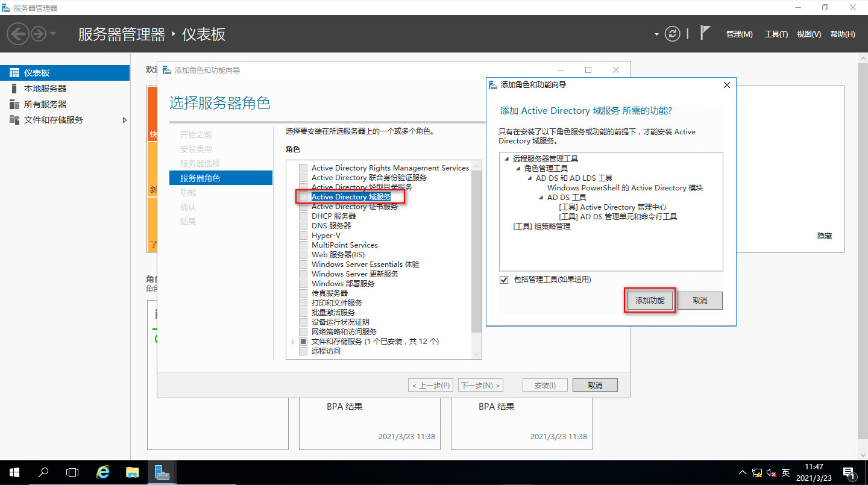Open the 帮助(H) menu
868x485 pixels.
[843, 34]
